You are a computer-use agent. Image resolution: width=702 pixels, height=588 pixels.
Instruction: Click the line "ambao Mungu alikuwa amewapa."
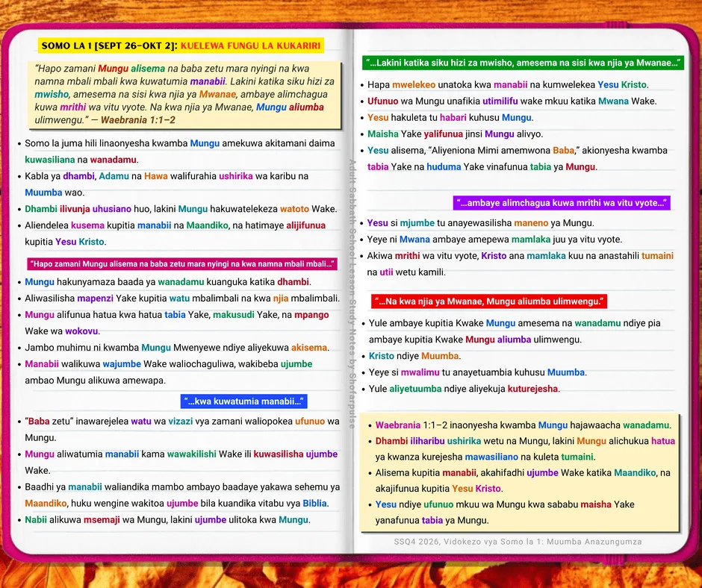pos(95,381)
